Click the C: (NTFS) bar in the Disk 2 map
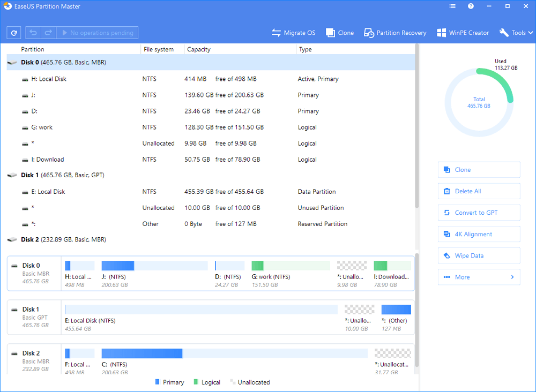The width and height of the screenshot is (536, 392). pyautogui.click(x=235, y=353)
